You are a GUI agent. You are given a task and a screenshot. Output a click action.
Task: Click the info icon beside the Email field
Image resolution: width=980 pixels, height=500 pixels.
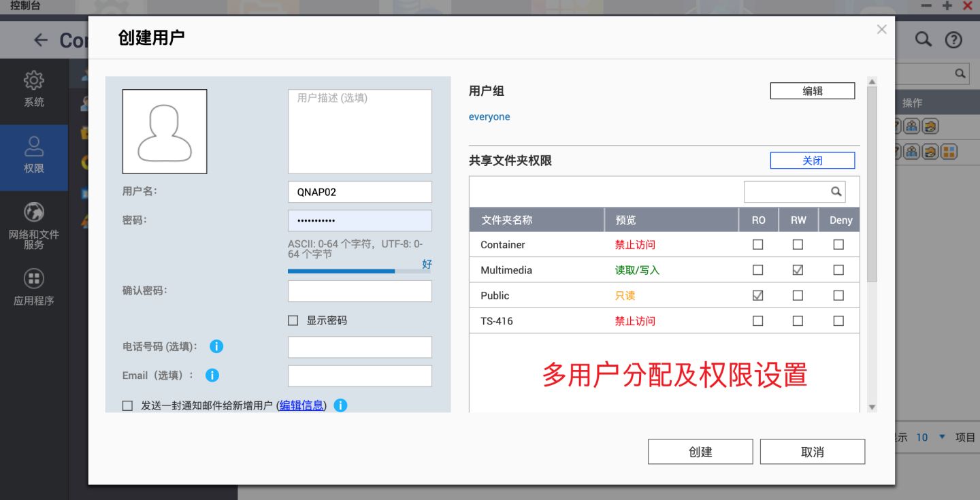pos(212,375)
